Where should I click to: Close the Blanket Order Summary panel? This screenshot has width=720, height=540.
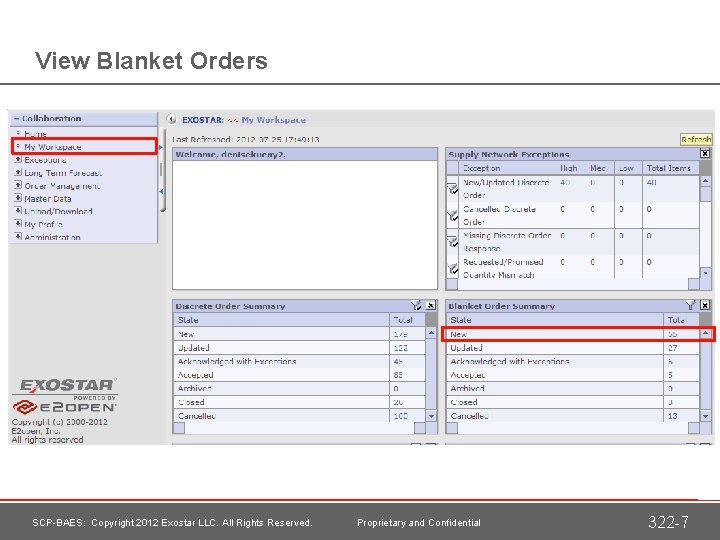point(705,305)
